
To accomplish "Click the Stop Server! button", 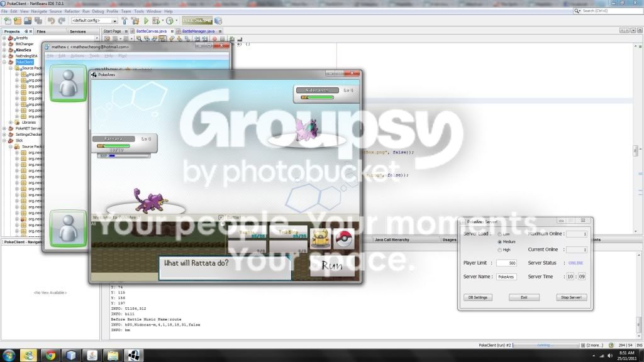I will click(571, 297).
